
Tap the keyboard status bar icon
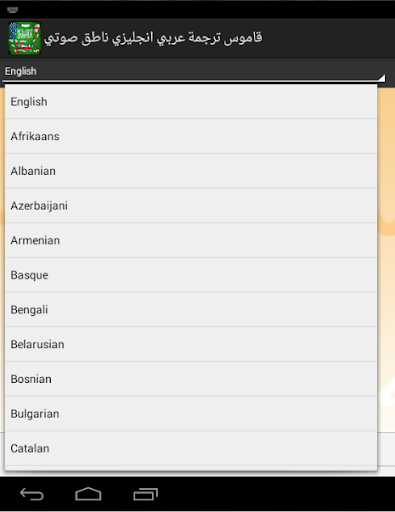pos(12,10)
